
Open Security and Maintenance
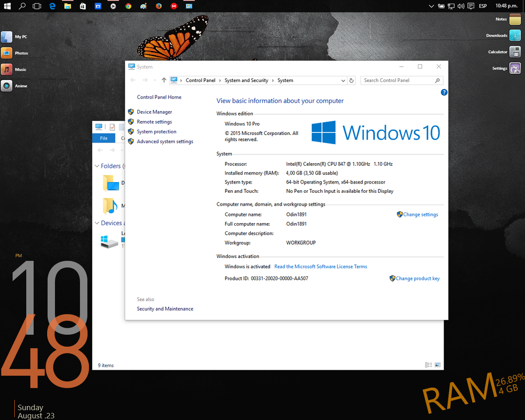coord(165,309)
